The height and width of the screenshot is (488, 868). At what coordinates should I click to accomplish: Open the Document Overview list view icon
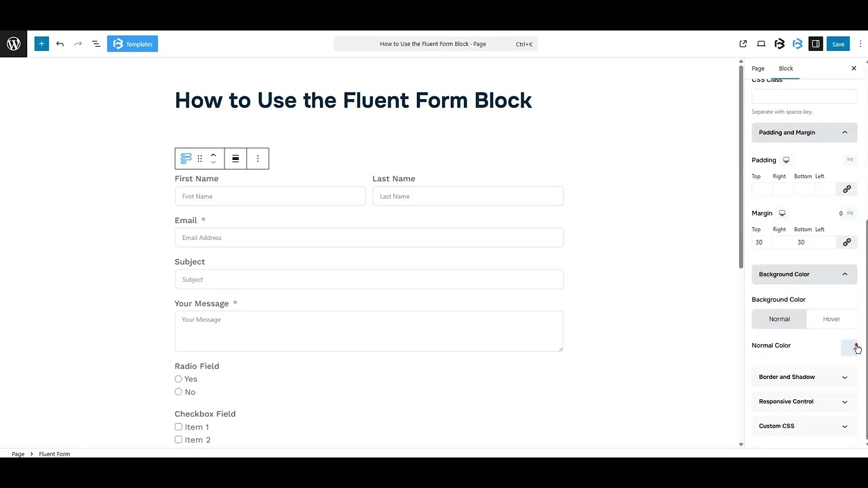tap(96, 43)
